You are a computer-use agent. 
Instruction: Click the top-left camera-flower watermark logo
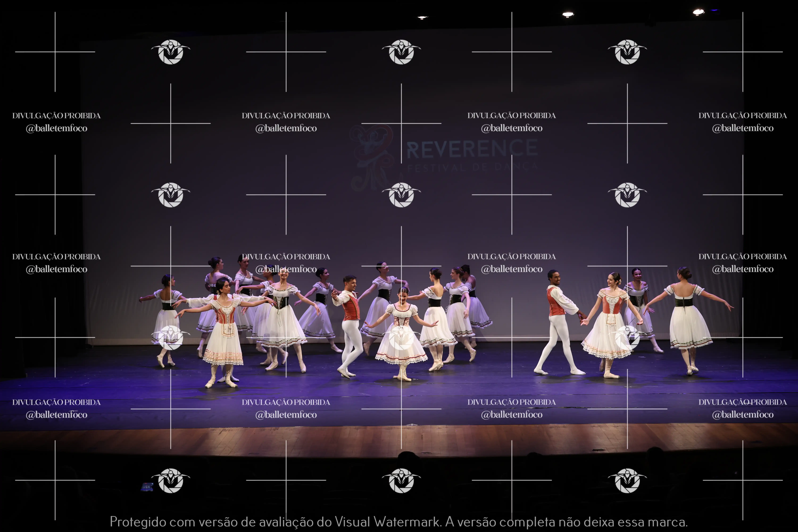(x=171, y=52)
